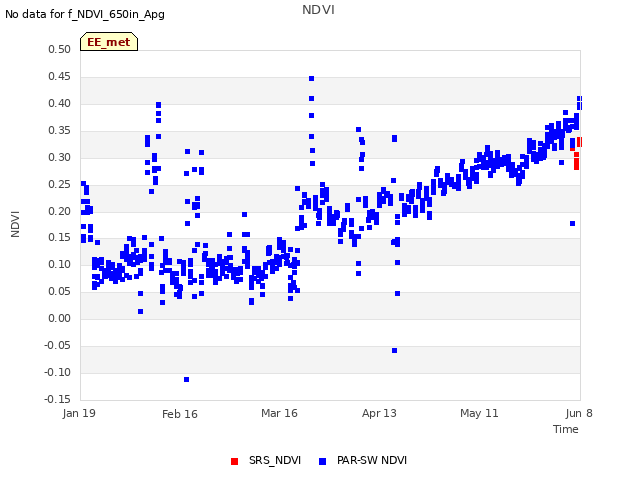
Task: Click the NDVI chart title
Action: click(x=318, y=10)
